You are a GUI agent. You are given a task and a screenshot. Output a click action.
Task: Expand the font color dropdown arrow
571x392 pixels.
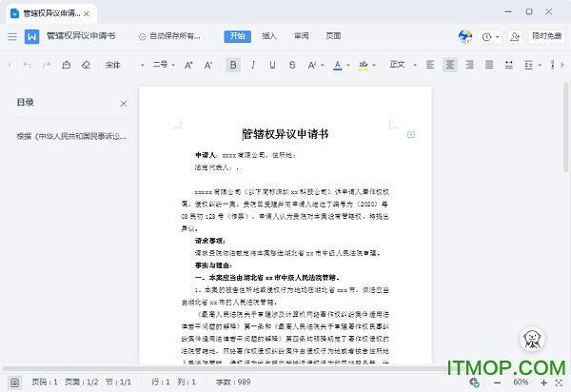point(348,65)
